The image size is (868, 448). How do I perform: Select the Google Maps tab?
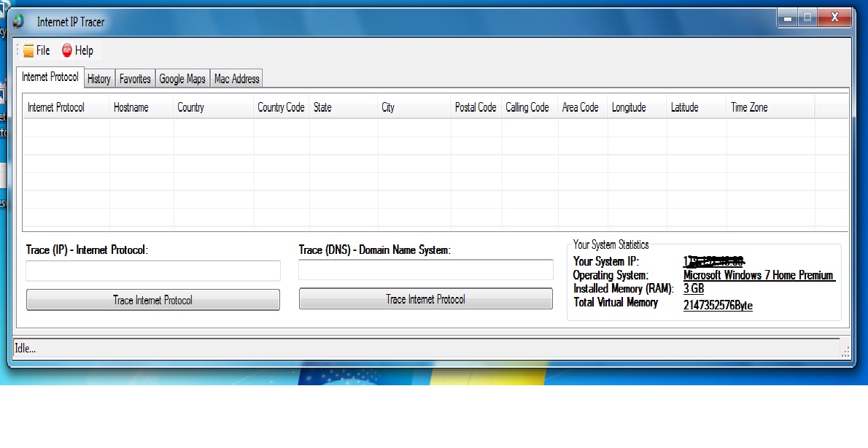click(x=182, y=79)
